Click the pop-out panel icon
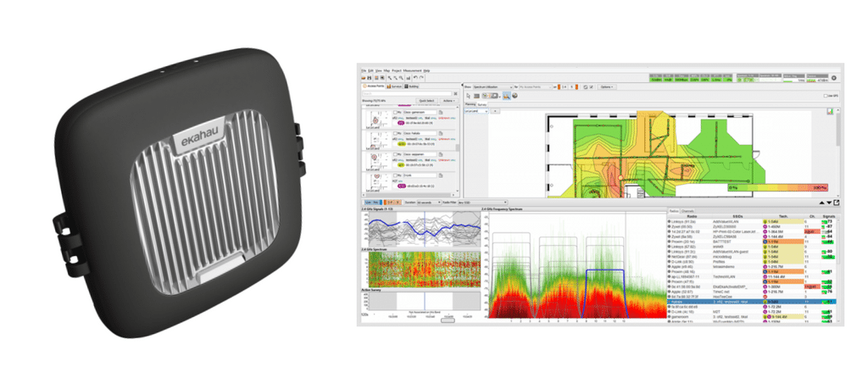Viewport: 868px width, 384px height. click(837, 203)
